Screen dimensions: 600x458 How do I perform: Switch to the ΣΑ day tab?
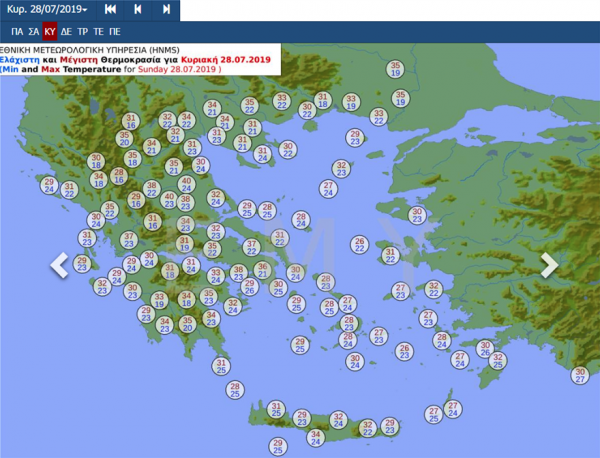(33, 31)
